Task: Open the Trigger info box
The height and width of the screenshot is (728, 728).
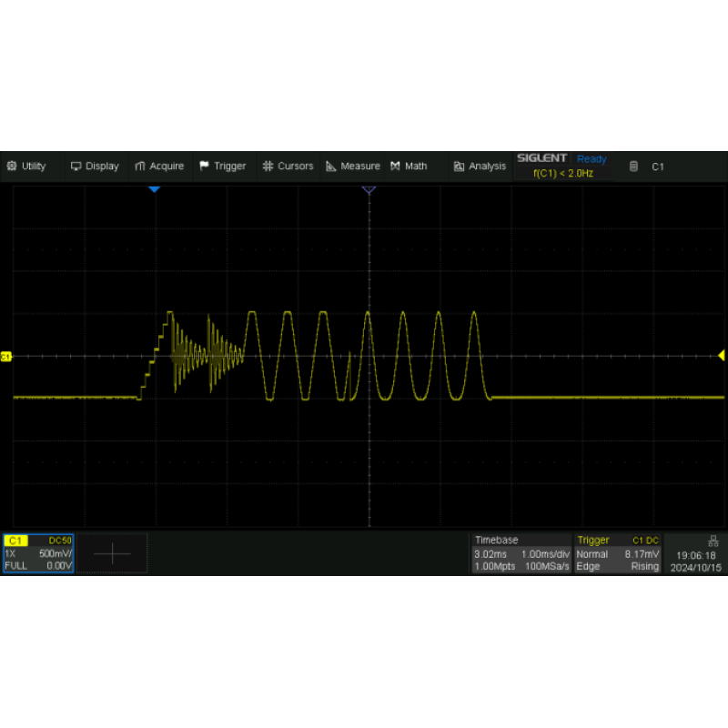Action: click(618, 552)
